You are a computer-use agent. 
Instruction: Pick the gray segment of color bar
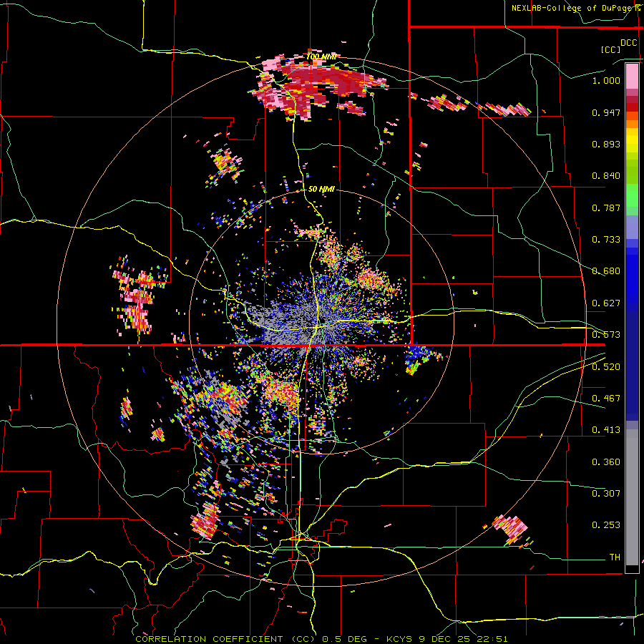(632, 497)
